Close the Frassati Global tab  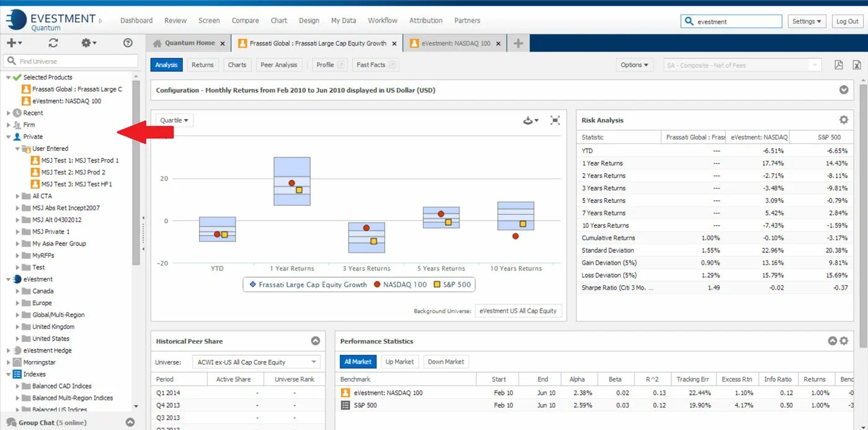394,43
